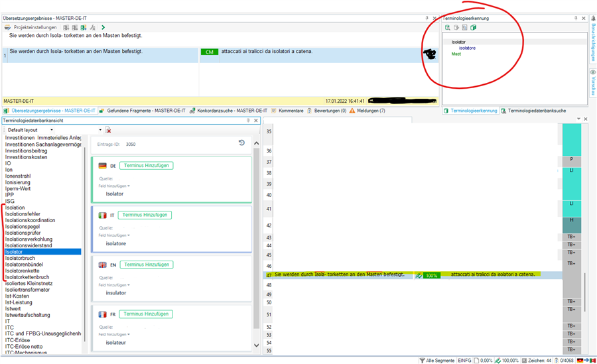Viewport: 597px width, 364px height.
Task: Click the term text isolatore in IT card
Action: [115, 243]
